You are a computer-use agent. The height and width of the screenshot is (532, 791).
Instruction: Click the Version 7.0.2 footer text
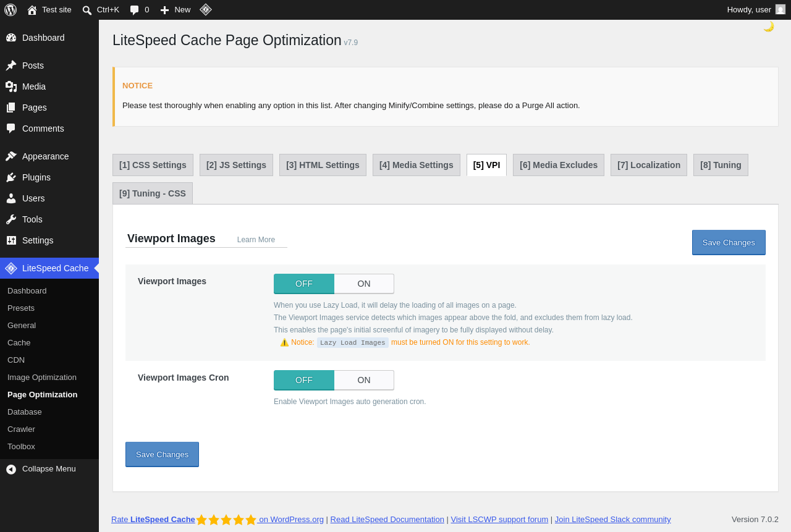tap(755, 520)
